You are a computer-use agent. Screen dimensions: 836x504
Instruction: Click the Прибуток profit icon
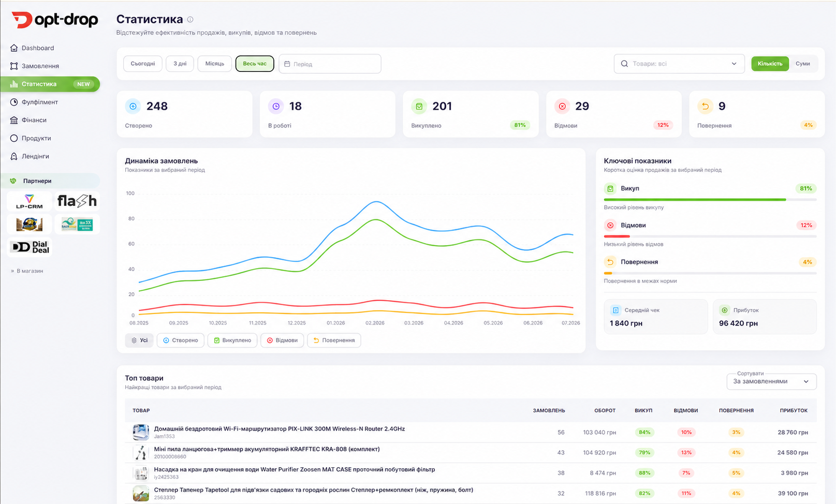(x=725, y=310)
